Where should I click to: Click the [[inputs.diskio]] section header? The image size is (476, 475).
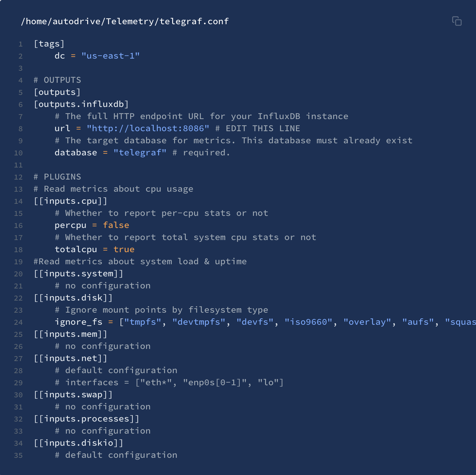tap(78, 443)
